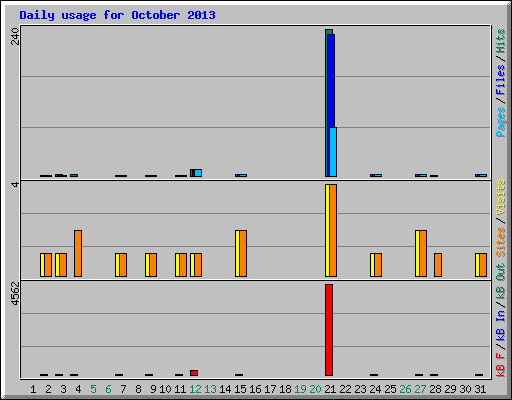Click the green day '20' x-axis label
This screenshot has height=400, width=512.
pos(315,389)
